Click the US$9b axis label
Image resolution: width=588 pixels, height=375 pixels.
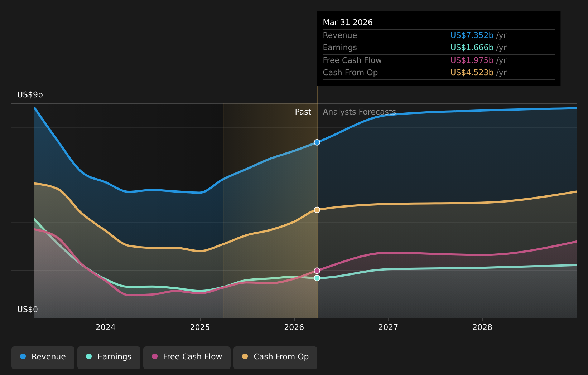click(30, 95)
